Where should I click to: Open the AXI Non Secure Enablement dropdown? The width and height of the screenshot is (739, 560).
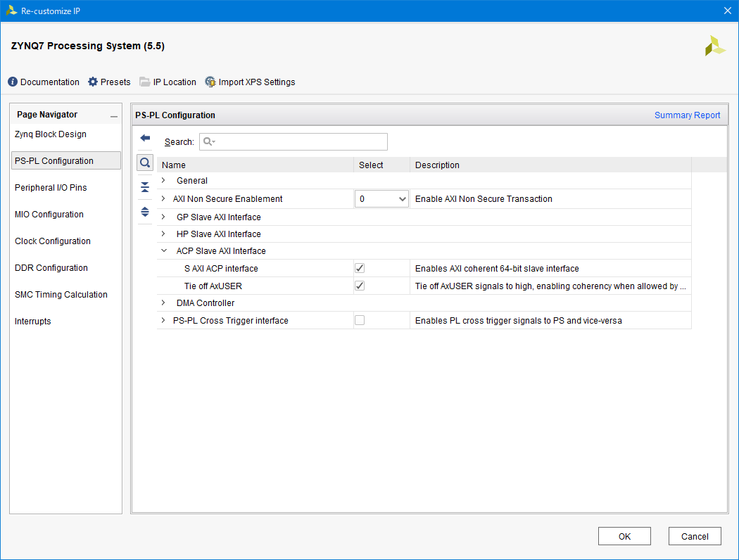pos(381,199)
